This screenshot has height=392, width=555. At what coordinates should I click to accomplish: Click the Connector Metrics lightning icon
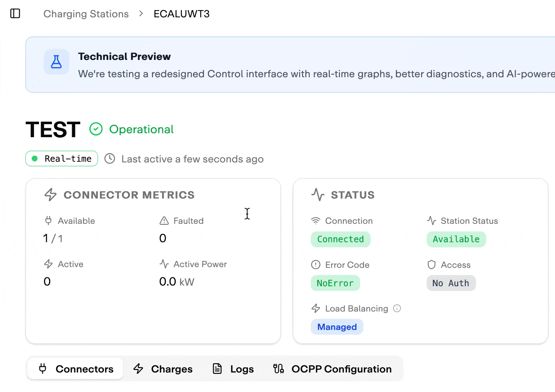tap(51, 195)
